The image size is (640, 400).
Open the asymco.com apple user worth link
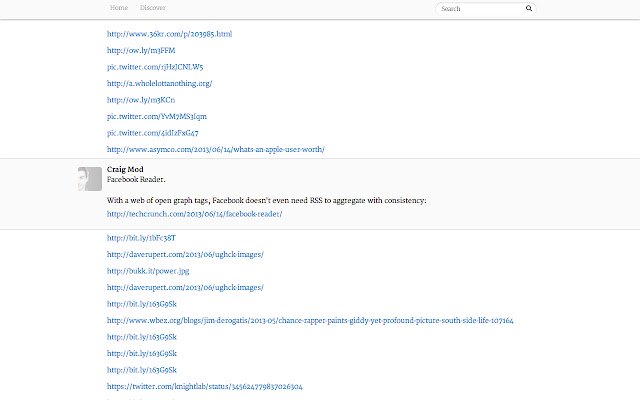pos(216,149)
